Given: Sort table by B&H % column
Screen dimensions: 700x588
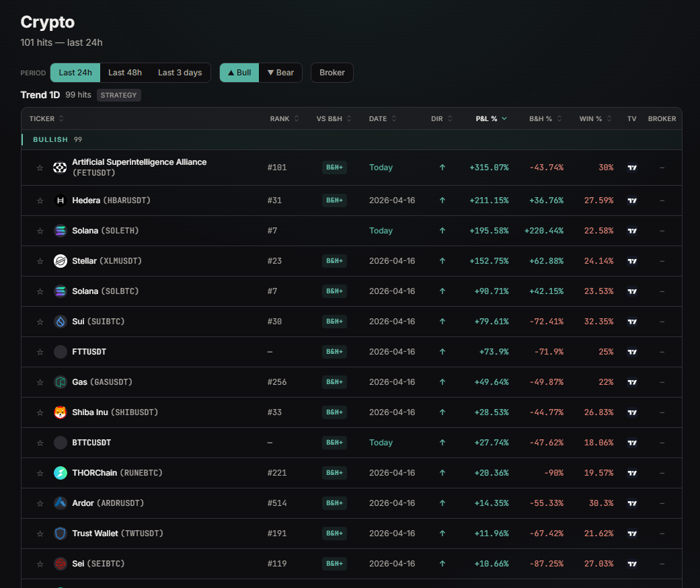Looking at the screenshot, I should click(x=545, y=118).
